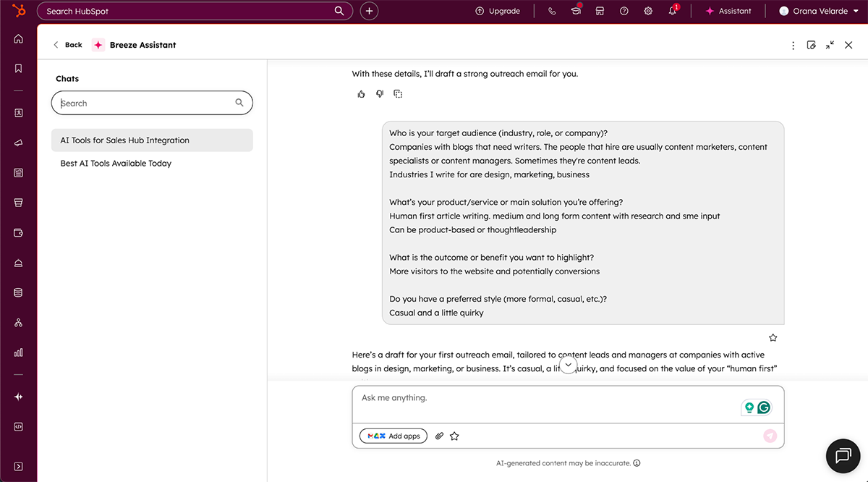Click the workspaces graduation cap icon in top bar
This screenshot has width=868, height=482.
(576, 11)
